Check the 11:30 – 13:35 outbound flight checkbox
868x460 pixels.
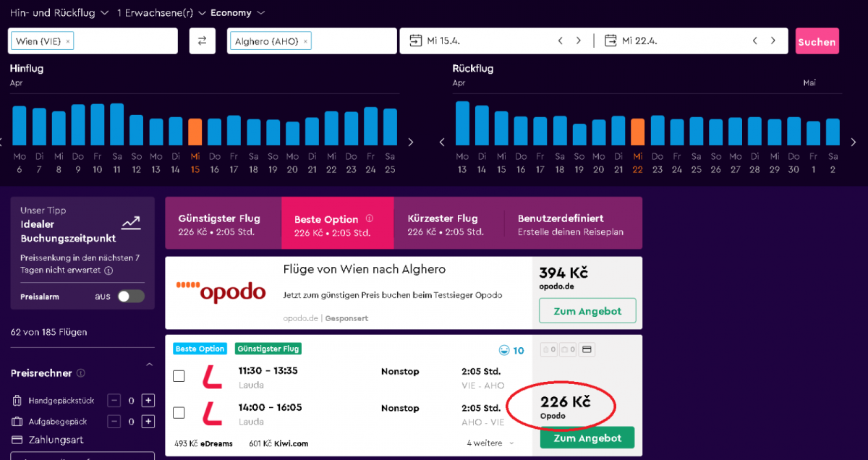click(x=179, y=376)
